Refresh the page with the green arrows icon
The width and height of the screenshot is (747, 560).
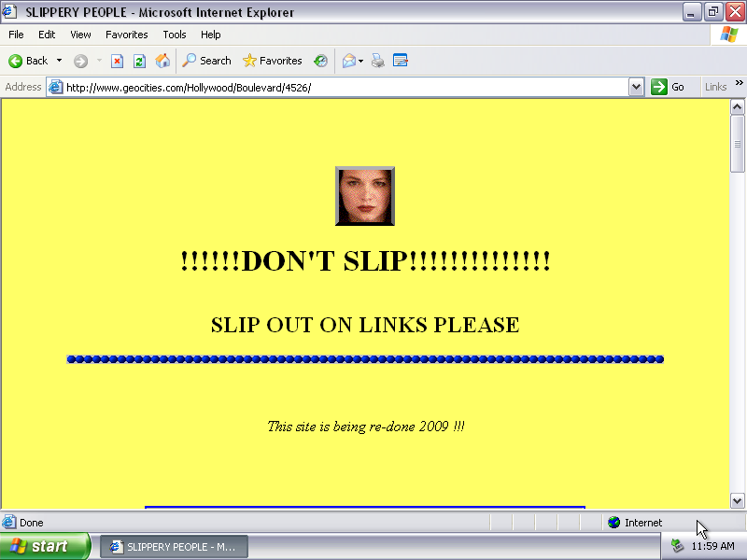tap(139, 61)
